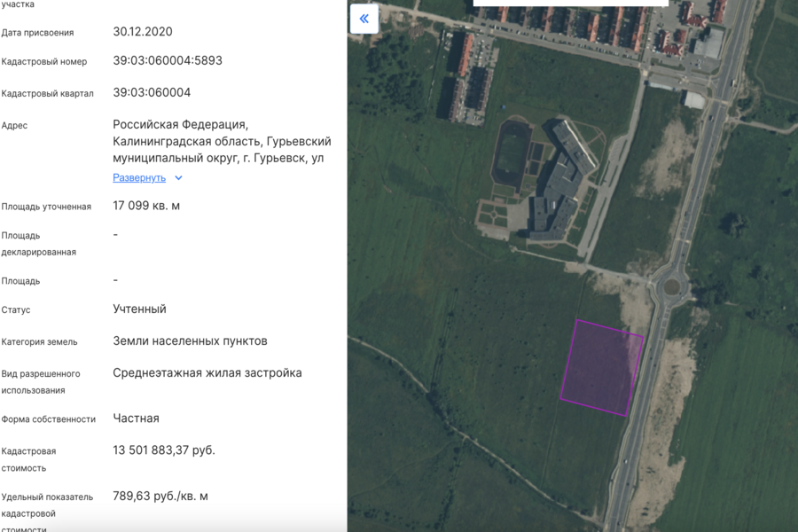Click specific indicator 789,63 руб./кв. м
The height and width of the screenshot is (532, 798).
(160, 496)
